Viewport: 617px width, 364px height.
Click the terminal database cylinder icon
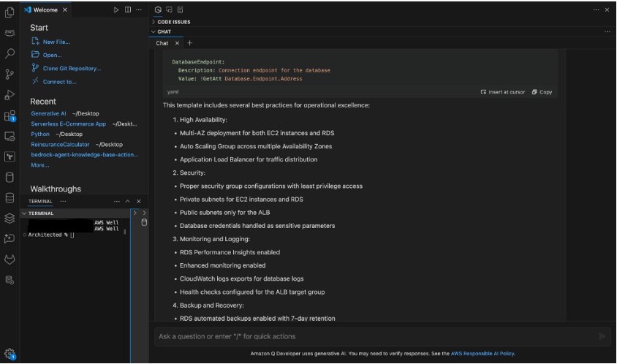coord(144,222)
